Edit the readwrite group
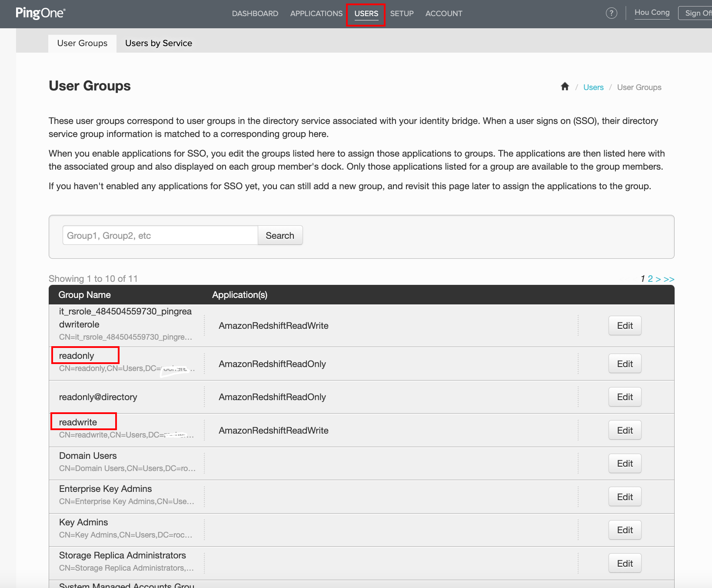Screen dimensions: 712x588 point(625,431)
